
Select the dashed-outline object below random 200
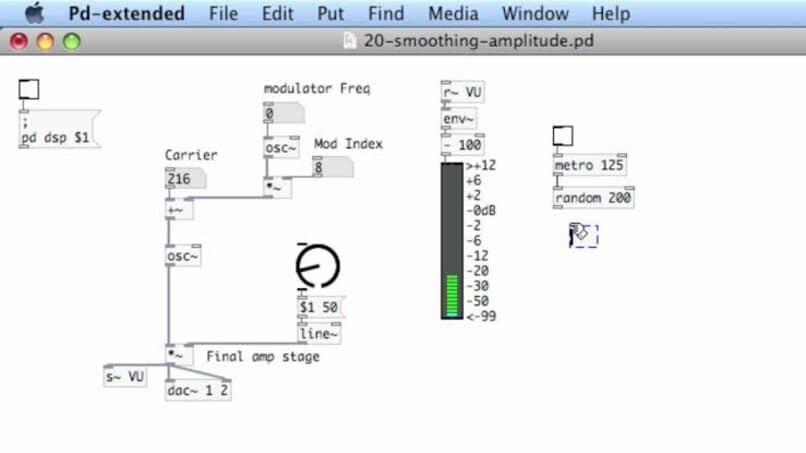click(x=583, y=236)
